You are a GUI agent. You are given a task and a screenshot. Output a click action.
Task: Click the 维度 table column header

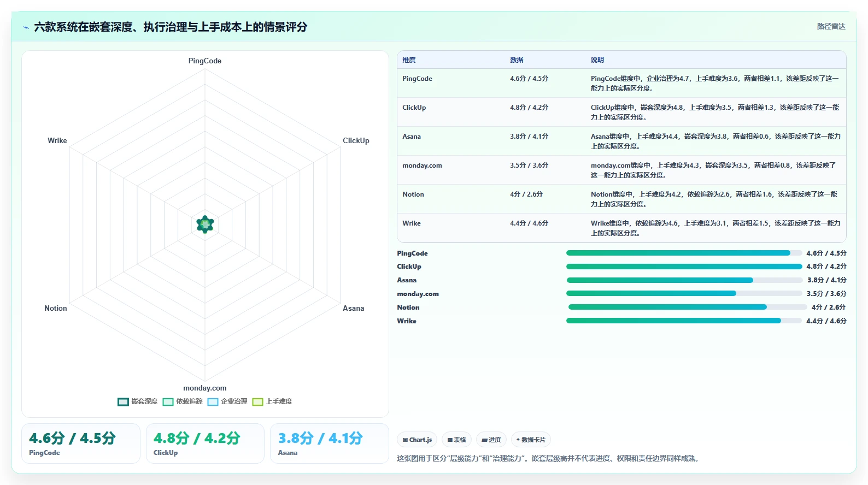tap(409, 60)
